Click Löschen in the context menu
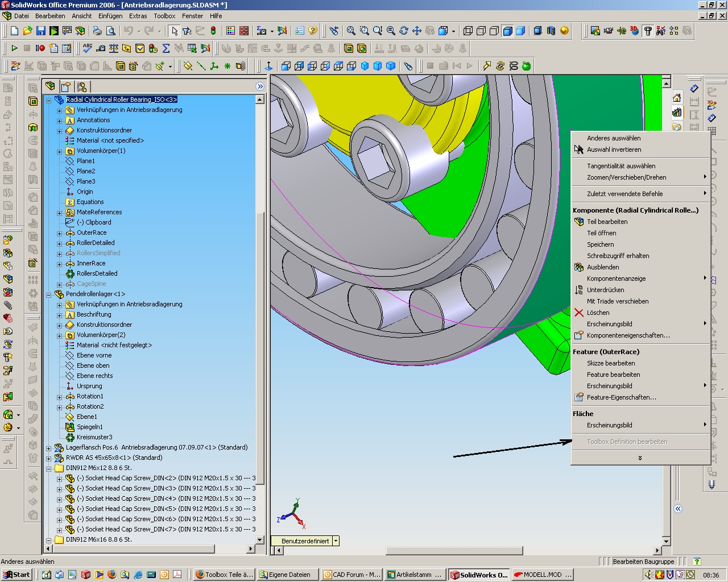 598,313
